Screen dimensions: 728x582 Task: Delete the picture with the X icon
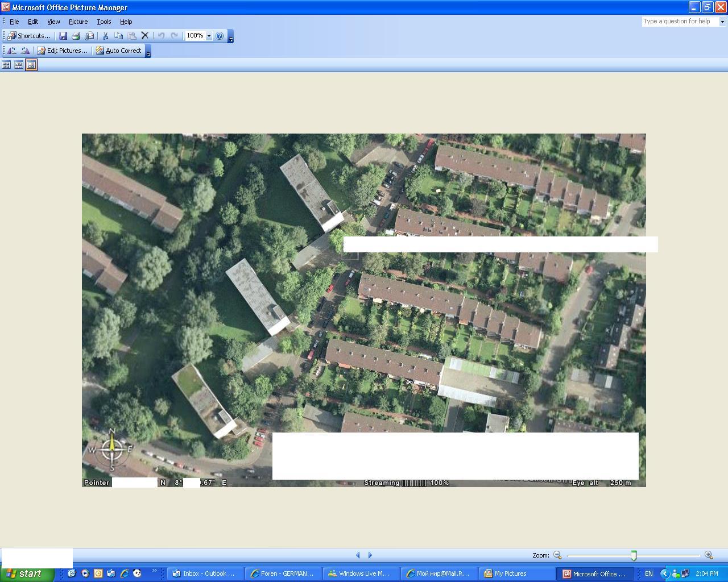coord(145,36)
